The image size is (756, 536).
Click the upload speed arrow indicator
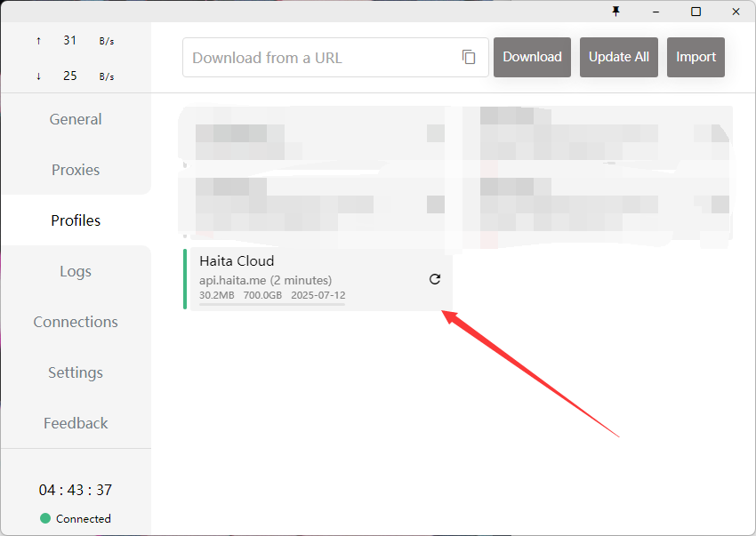coord(38,41)
